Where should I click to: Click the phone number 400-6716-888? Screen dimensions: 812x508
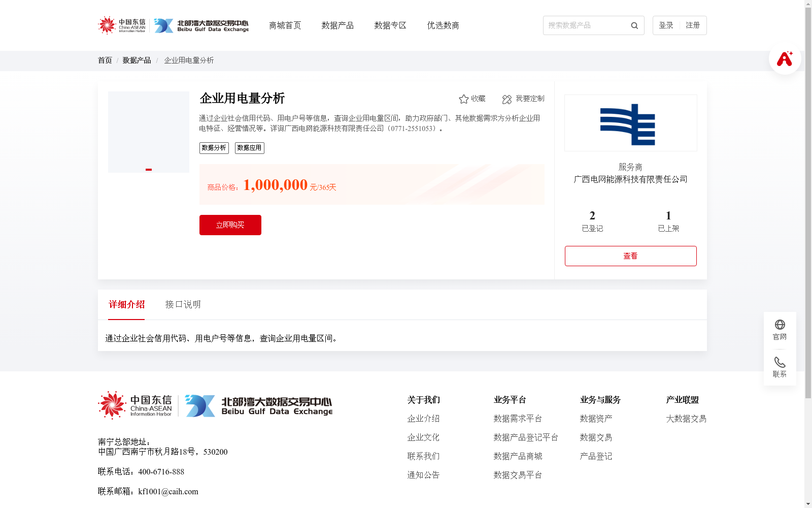tap(161, 472)
